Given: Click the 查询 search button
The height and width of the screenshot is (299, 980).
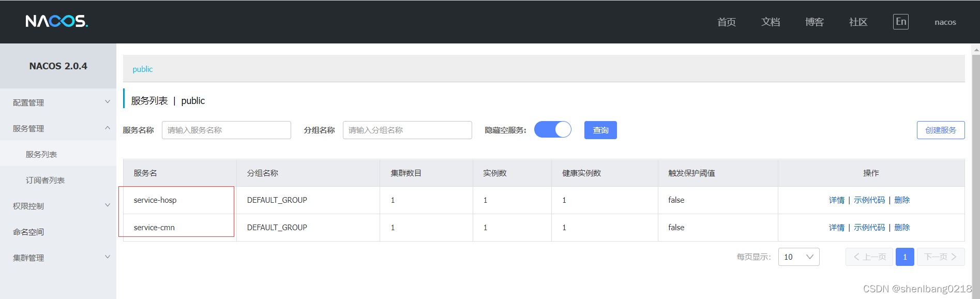Looking at the screenshot, I should click(x=600, y=130).
